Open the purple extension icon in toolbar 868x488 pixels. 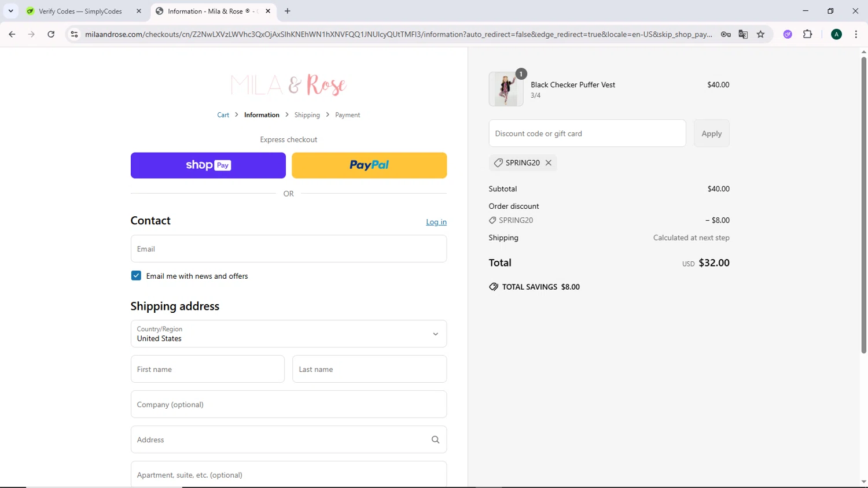click(788, 34)
